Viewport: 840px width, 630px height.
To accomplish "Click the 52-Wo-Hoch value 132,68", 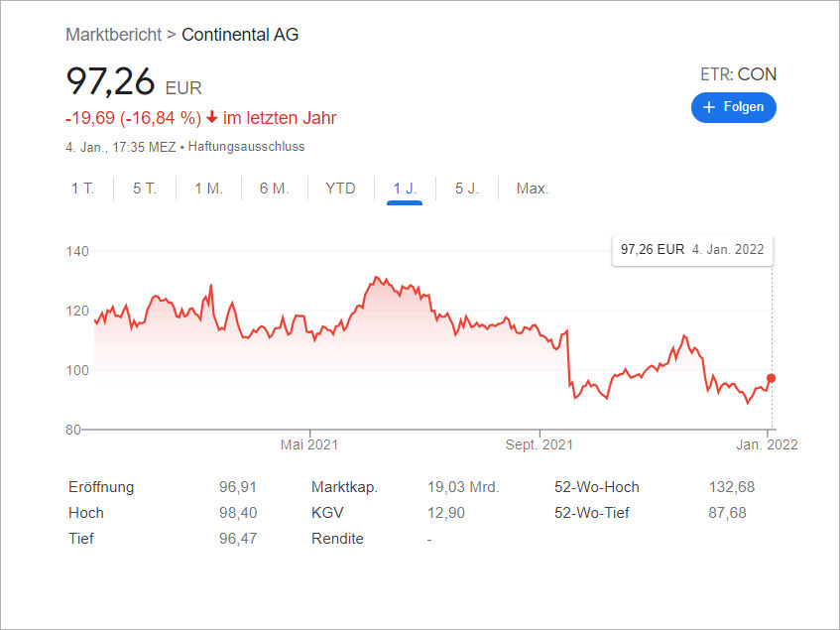I will 725,487.
